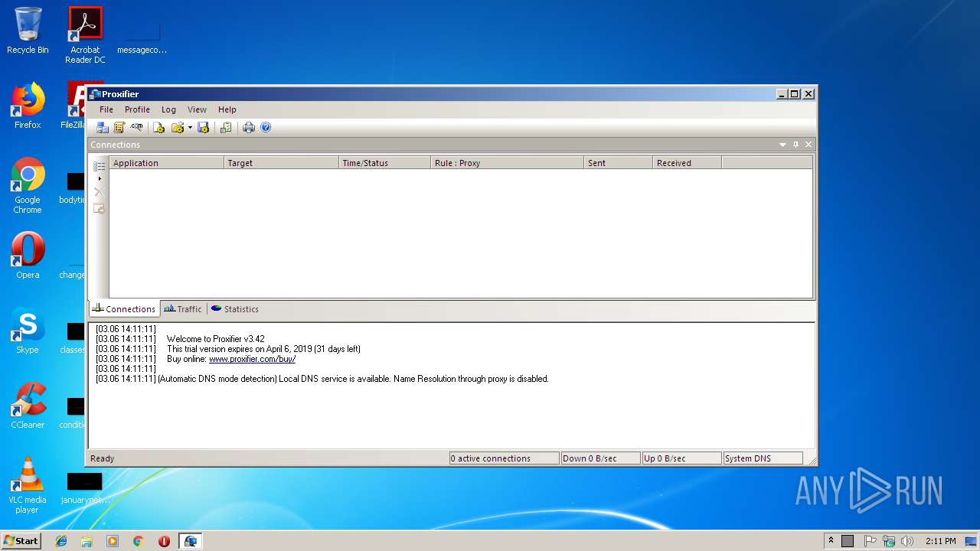Open Proxy Checker toolbar icon
Image resolution: width=980 pixels, height=551 pixels.
click(226, 128)
